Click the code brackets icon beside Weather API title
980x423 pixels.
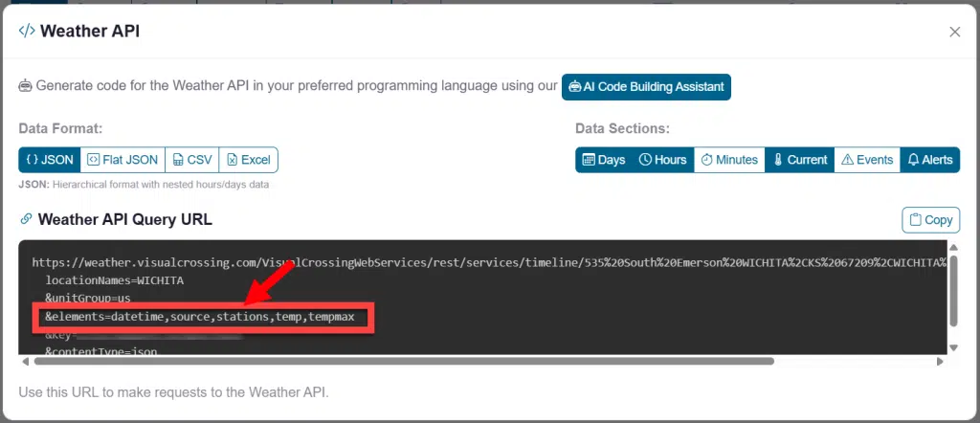click(x=26, y=31)
